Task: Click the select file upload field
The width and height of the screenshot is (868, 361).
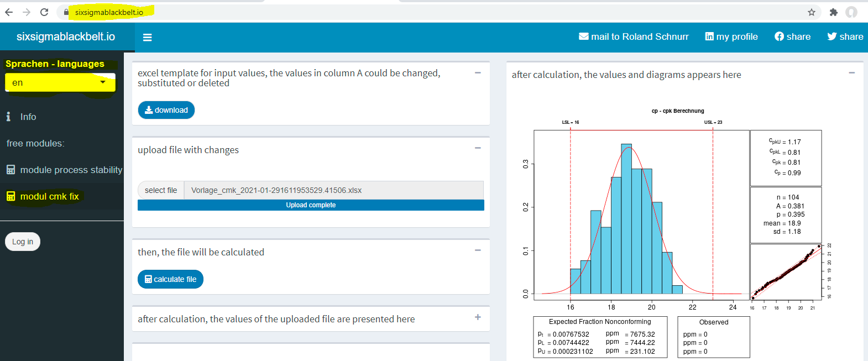Action: tap(161, 190)
